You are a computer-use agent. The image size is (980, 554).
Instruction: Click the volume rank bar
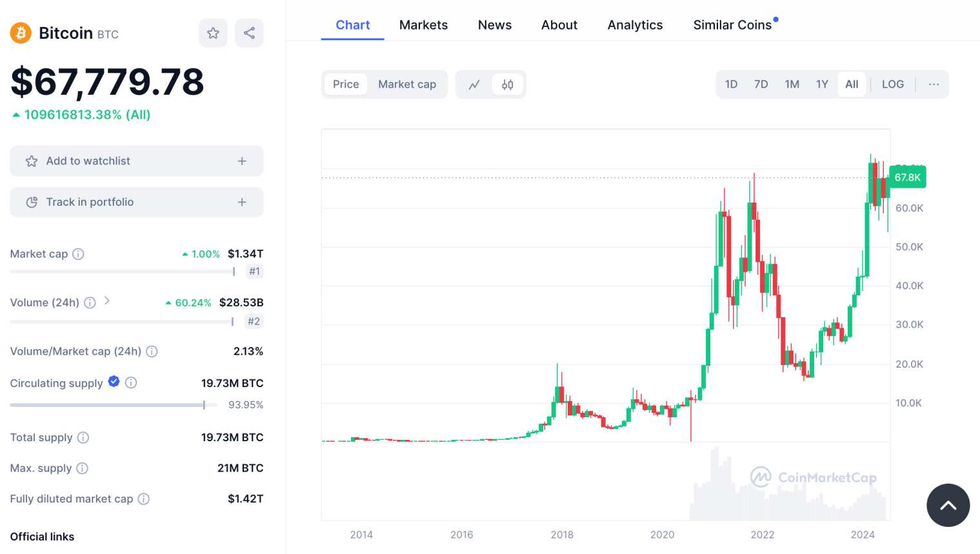click(122, 321)
